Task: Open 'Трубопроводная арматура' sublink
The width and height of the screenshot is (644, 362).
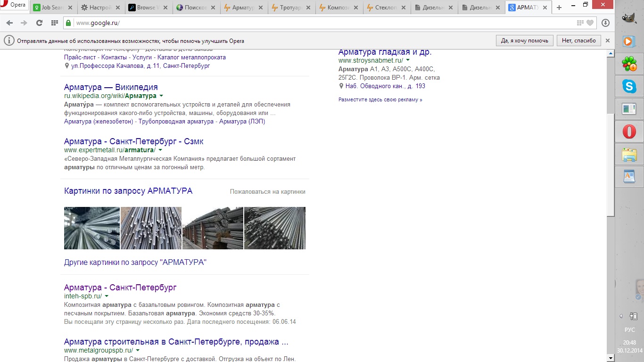Action: click(x=176, y=122)
